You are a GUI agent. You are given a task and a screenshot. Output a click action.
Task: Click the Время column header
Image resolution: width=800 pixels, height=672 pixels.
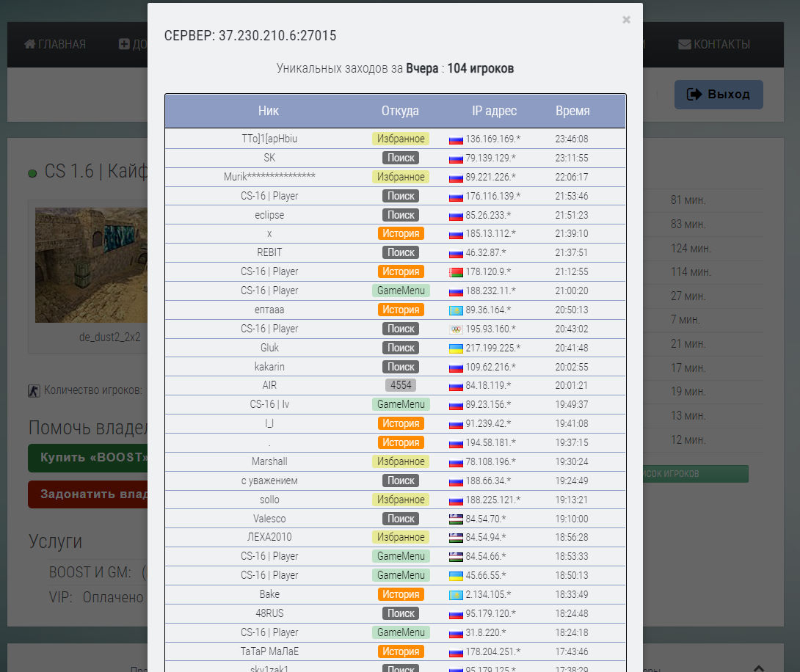pos(572,111)
